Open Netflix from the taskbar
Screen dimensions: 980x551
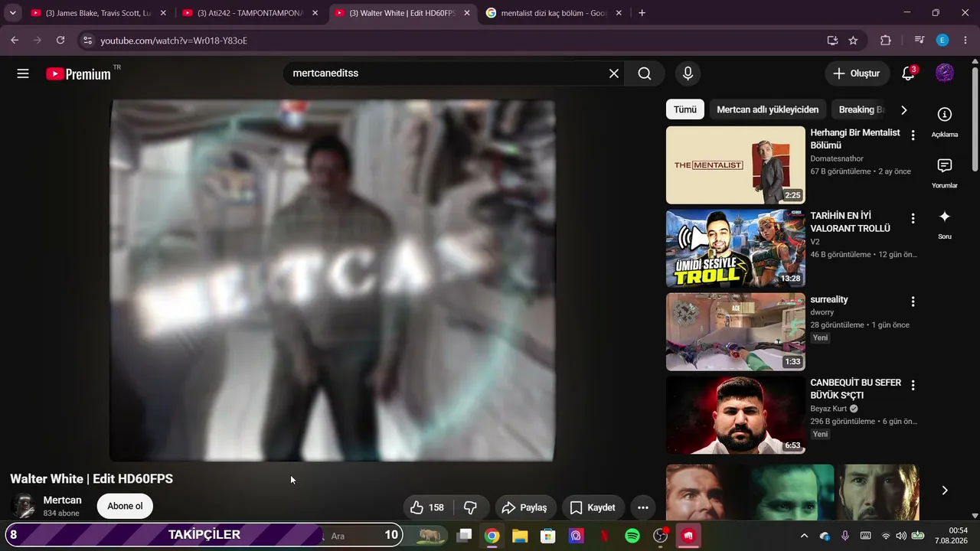coord(604,536)
